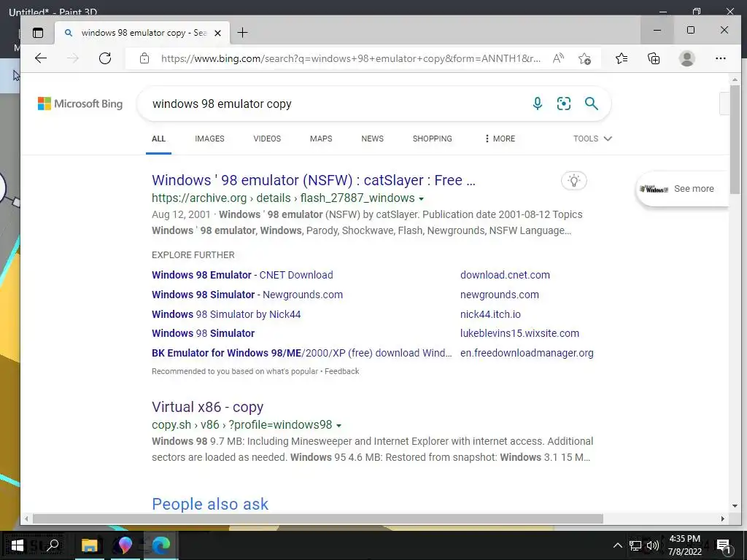Open Edge Settings and more menu
This screenshot has height=560, width=747.
coord(721,58)
